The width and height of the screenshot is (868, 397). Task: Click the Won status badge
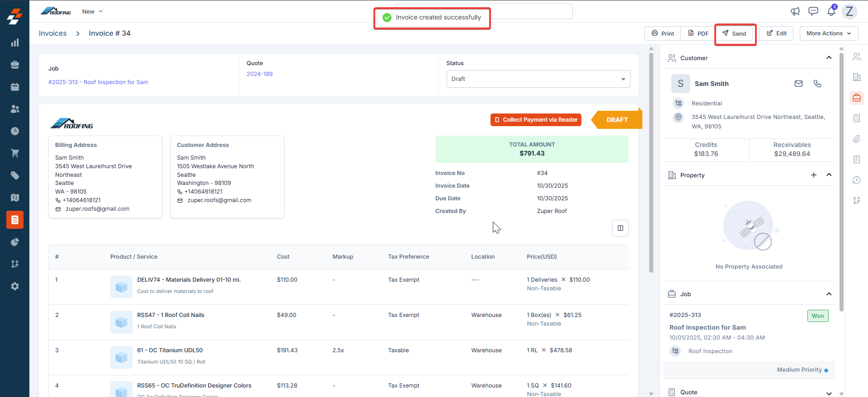pos(818,316)
